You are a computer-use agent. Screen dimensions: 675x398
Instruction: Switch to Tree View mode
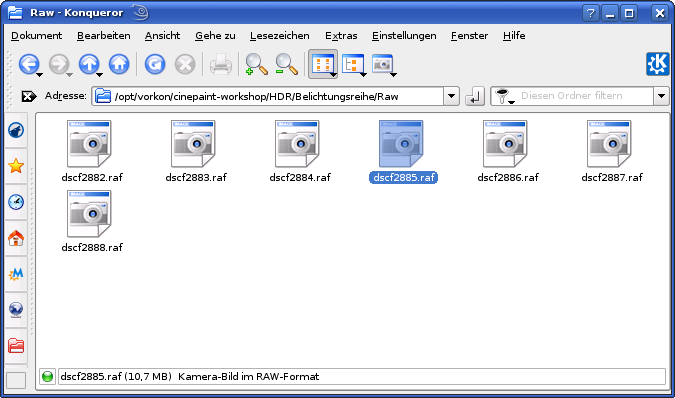[x=352, y=65]
